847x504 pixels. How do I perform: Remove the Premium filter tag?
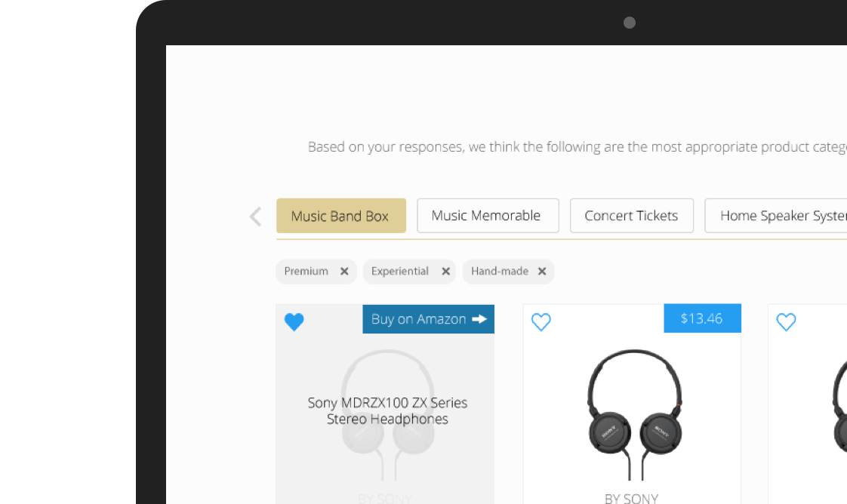click(x=344, y=272)
